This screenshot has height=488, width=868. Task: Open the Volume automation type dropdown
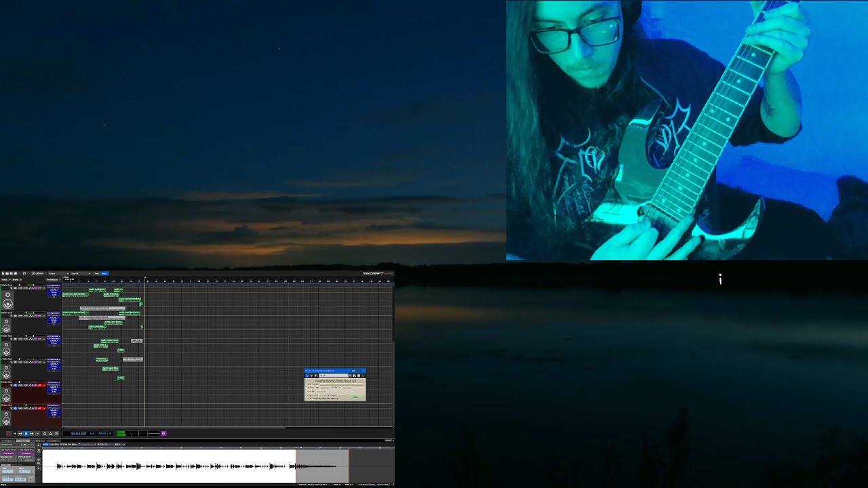pos(58,274)
